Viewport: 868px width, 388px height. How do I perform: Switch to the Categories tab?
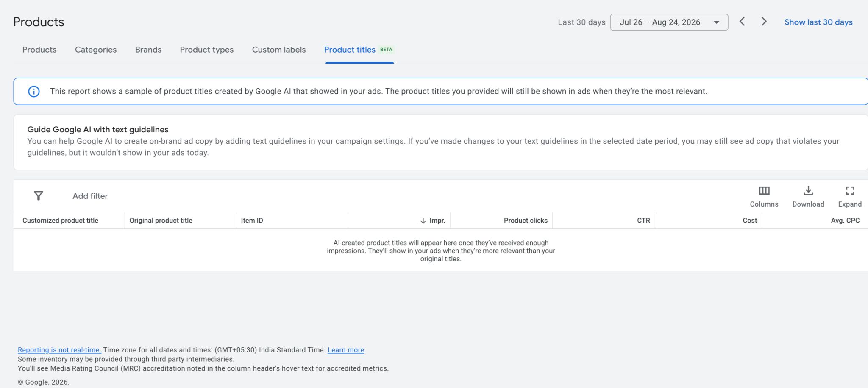96,50
